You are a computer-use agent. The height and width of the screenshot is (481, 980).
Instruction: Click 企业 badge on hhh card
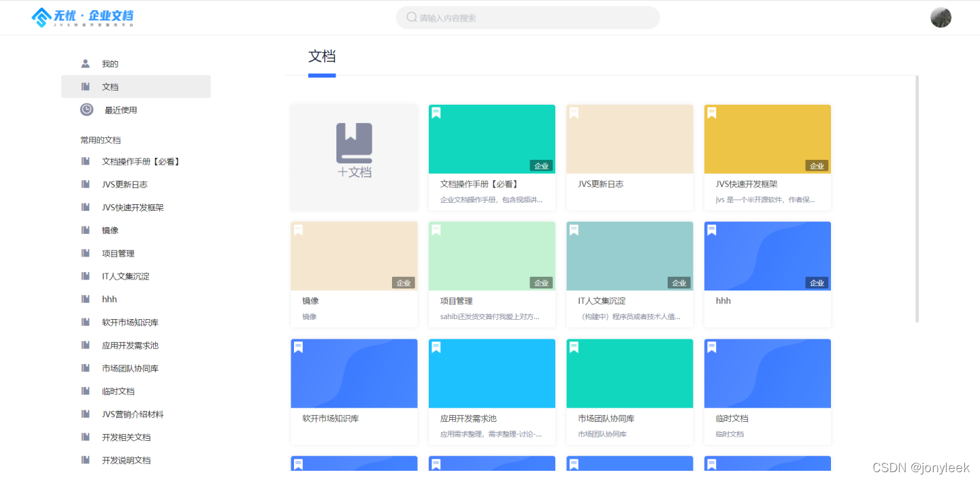(x=817, y=282)
